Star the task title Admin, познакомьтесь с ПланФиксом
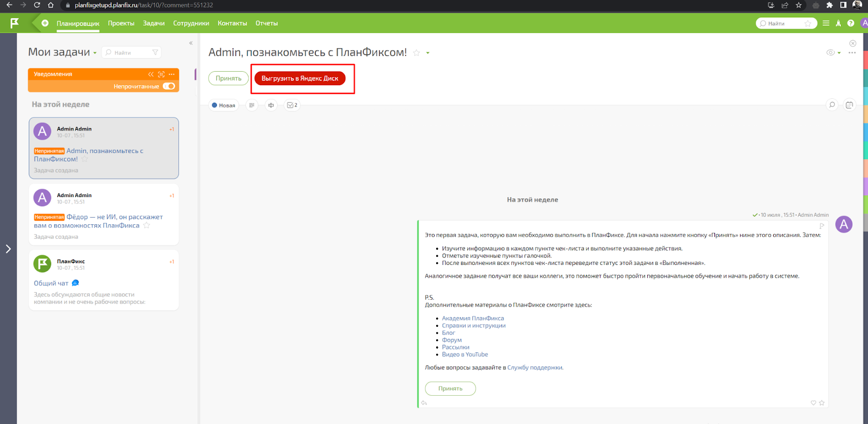The height and width of the screenshot is (424, 868). coord(417,53)
